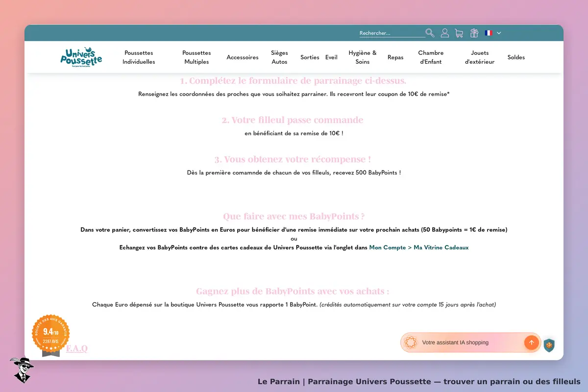
Task: Open the Sièges Autos menu
Action: click(279, 57)
